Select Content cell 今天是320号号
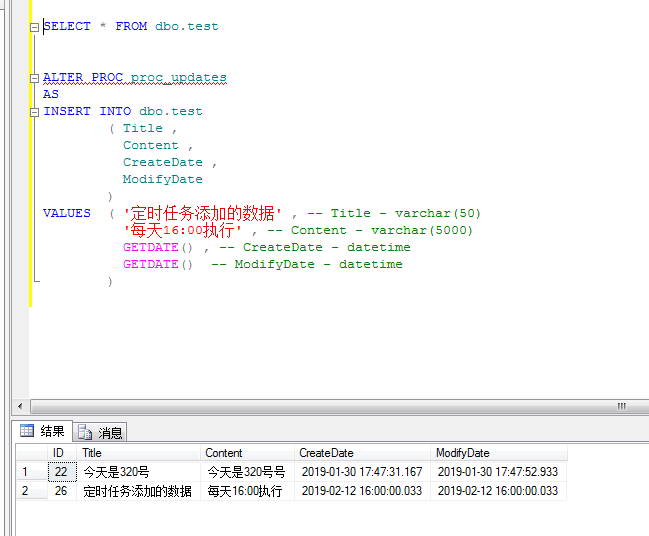 247,471
